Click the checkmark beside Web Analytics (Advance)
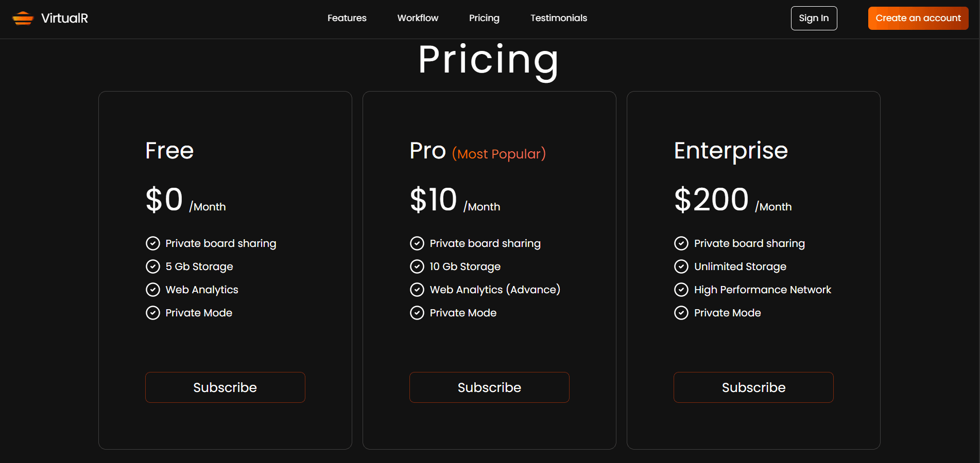Image resolution: width=980 pixels, height=463 pixels. click(x=417, y=290)
